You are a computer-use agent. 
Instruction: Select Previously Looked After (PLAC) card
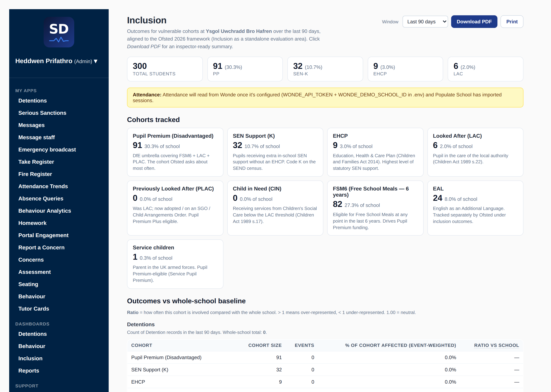coord(175,208)
